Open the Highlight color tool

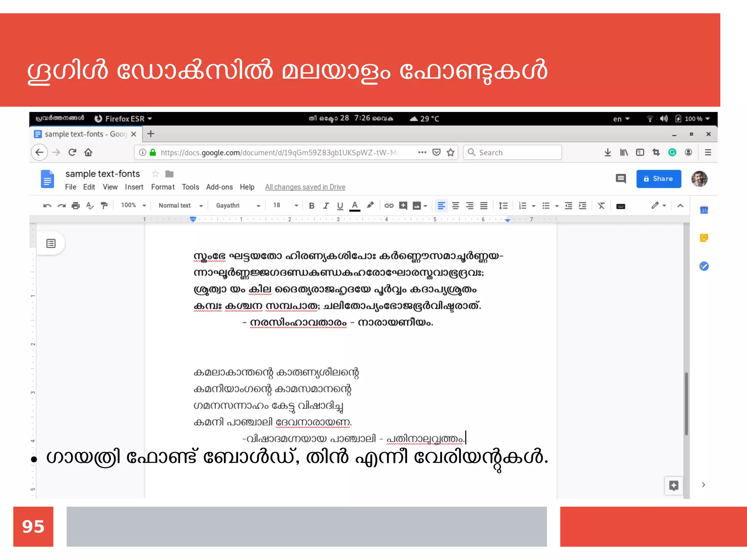[370, 205]
